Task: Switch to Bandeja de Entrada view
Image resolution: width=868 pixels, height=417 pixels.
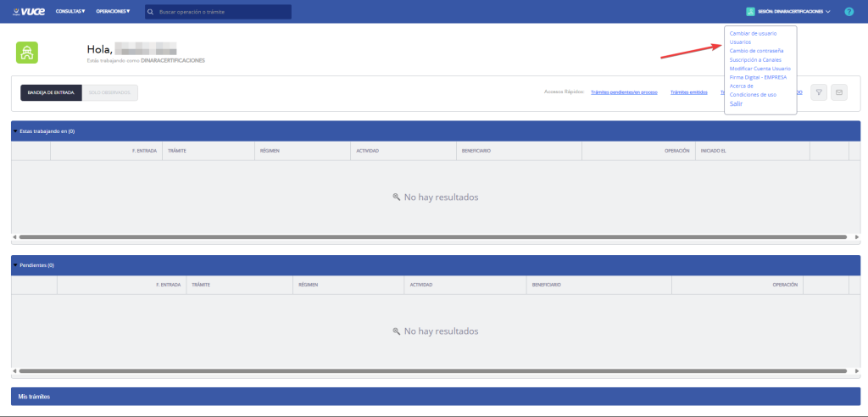Action: (x=51, y=93)
